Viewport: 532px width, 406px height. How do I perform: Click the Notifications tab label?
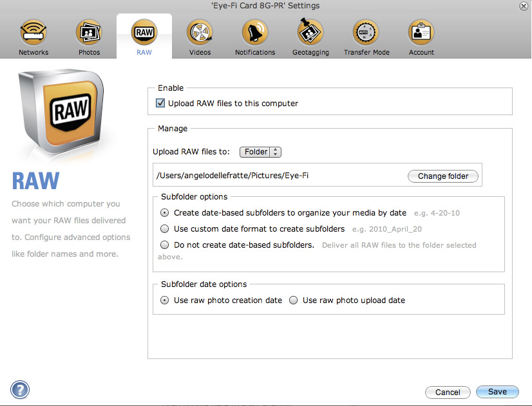[255, 52]
